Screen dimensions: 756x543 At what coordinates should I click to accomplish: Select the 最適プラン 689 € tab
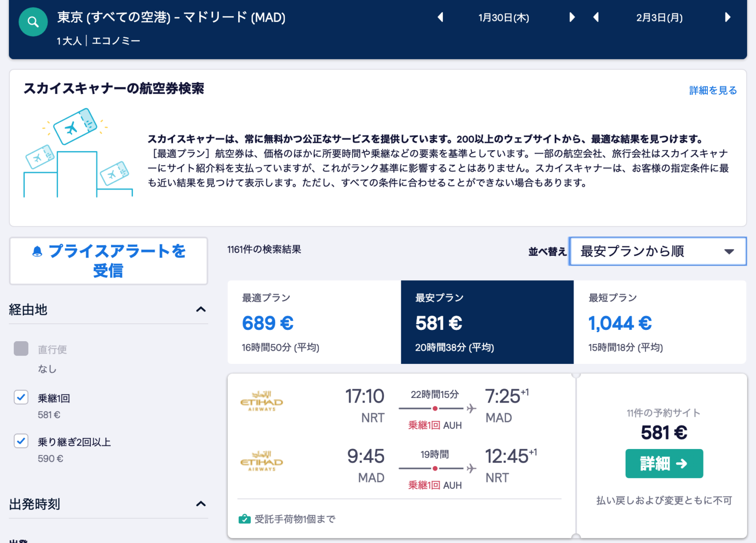[314, 322]
